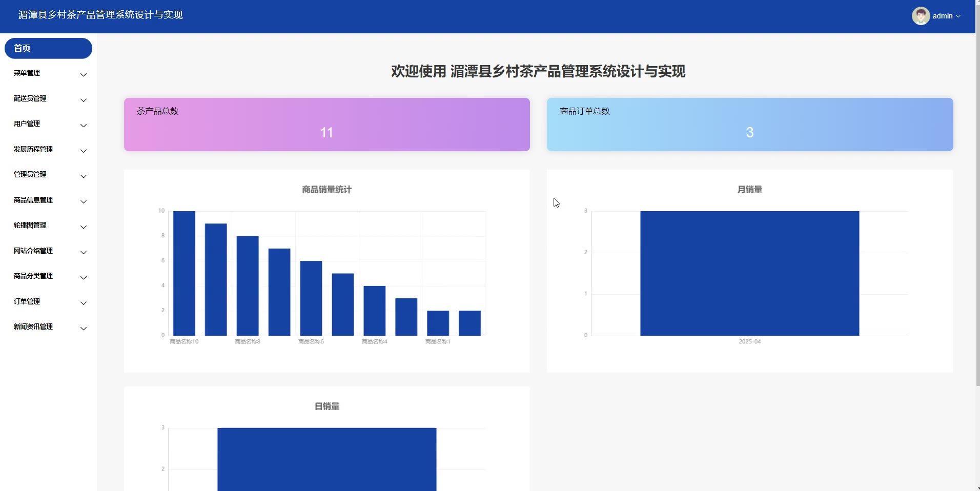The image size is (980, 491).
Task: Open the admin account dropdown arrow
Action: pyautogui.click(x=958, y=16)
